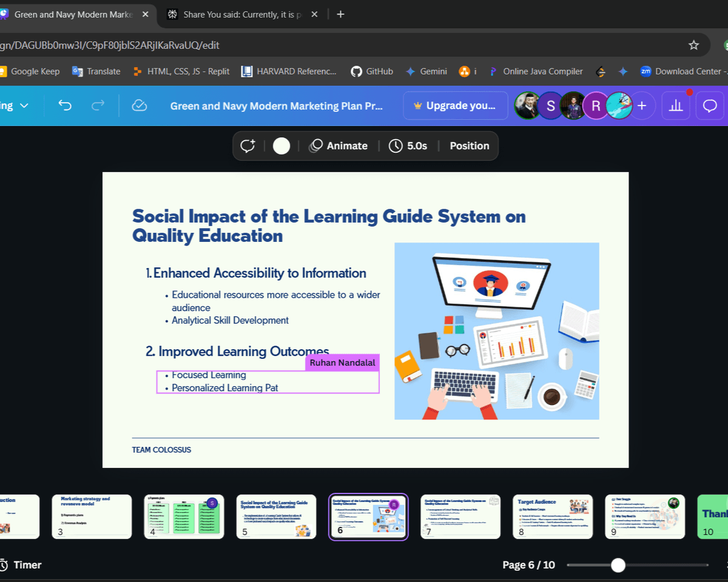Viewport: 728px width, 582px height.
Task: Open HARVARD Reference bookmark
Action: coord(289,72)
